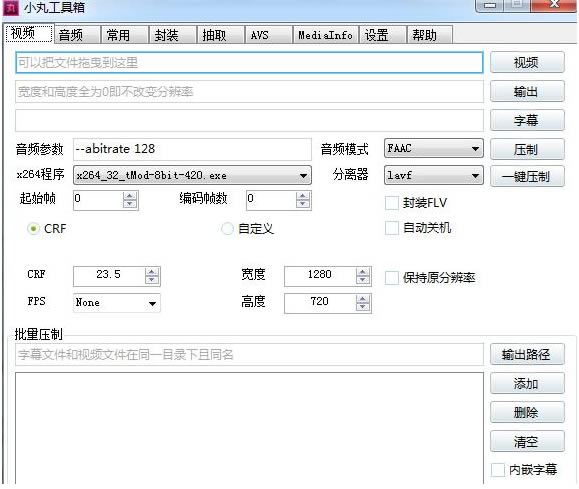
Task: Increase 宽度 with up arrow
Action: [x=363, y=272]
